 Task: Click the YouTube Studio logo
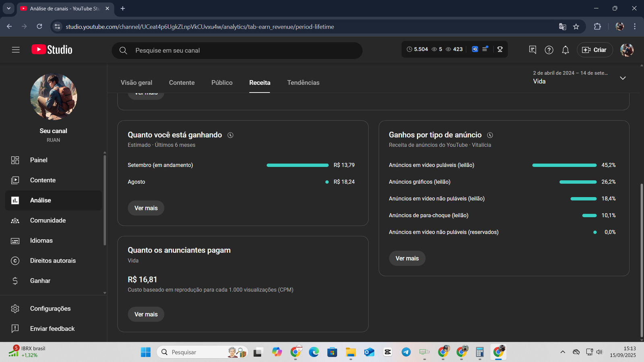click(x=52, y=50)
